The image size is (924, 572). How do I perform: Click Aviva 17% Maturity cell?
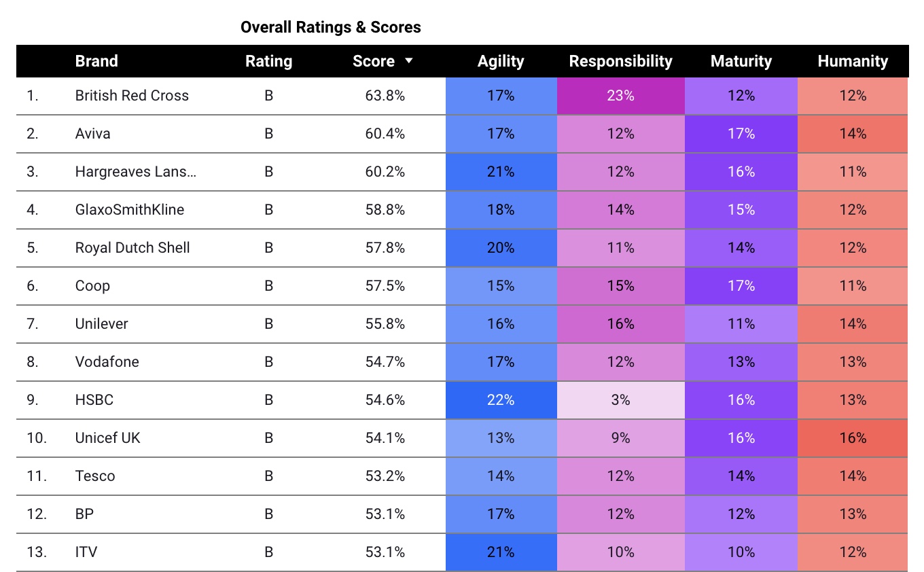[741, 134]
